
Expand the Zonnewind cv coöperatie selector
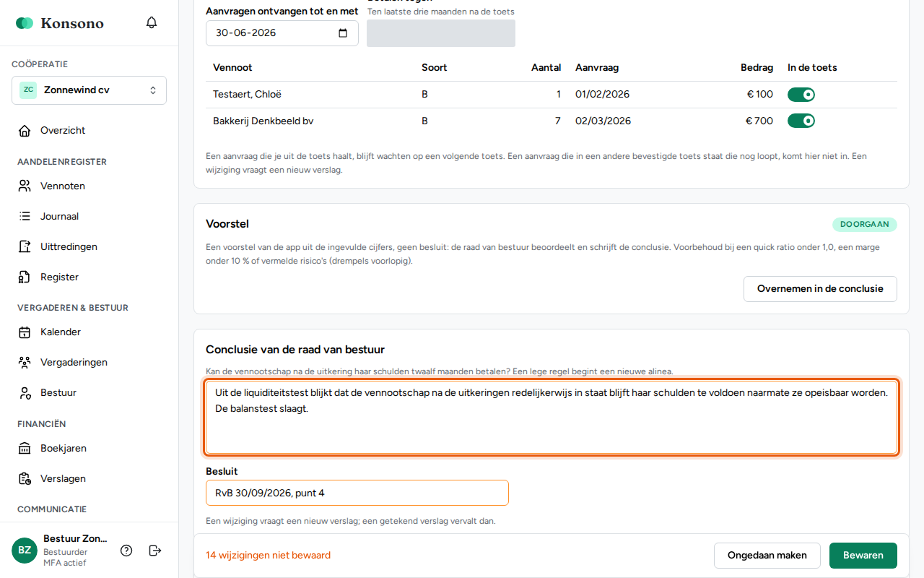[x=89, y=90]
